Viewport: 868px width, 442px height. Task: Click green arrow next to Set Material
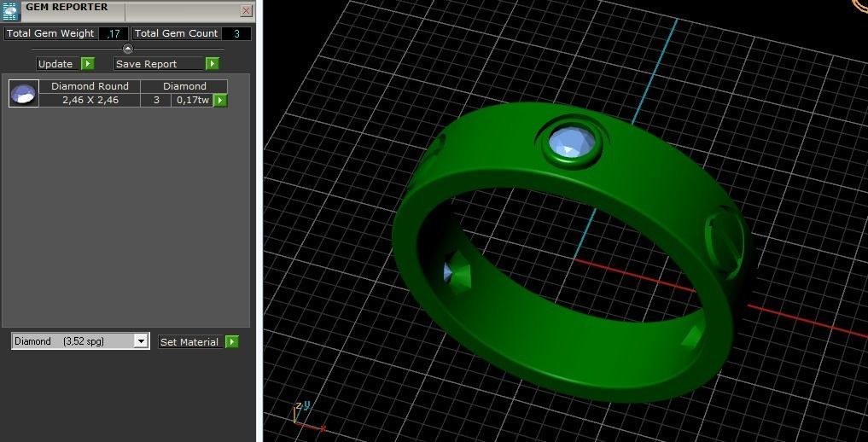click(232, 342)
